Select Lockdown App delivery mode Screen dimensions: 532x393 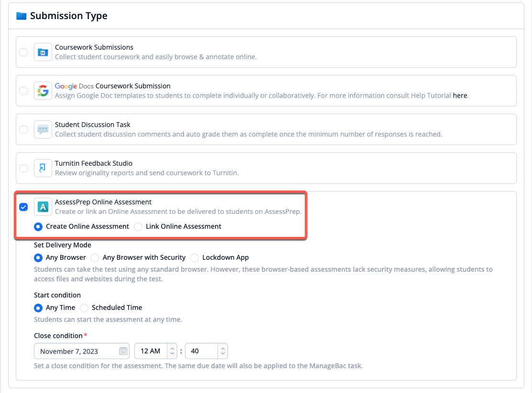(x=195, y=258)
